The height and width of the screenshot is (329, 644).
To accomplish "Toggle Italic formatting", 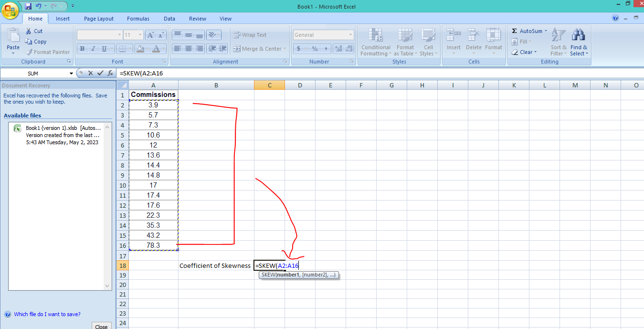I will click(93, 49).
